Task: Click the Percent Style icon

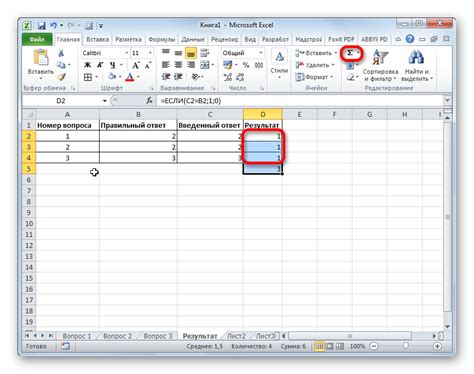Action: pyautogui.click(x=246, y=65)
